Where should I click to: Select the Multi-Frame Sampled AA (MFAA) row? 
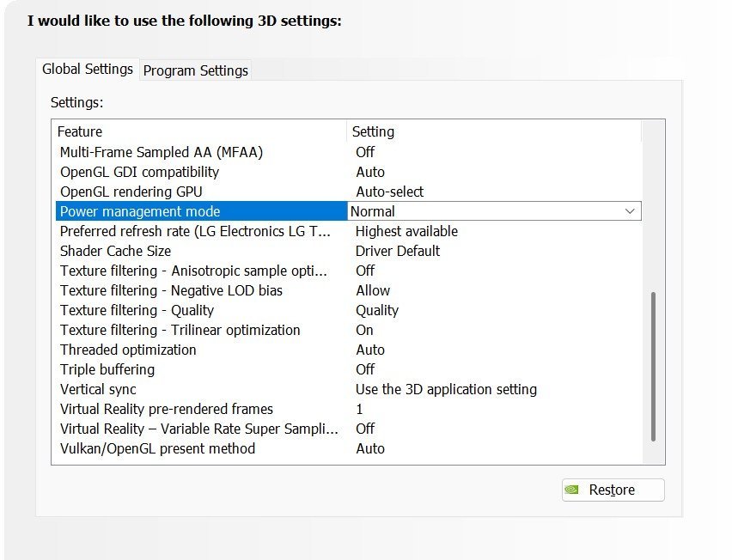click(348, 152)
